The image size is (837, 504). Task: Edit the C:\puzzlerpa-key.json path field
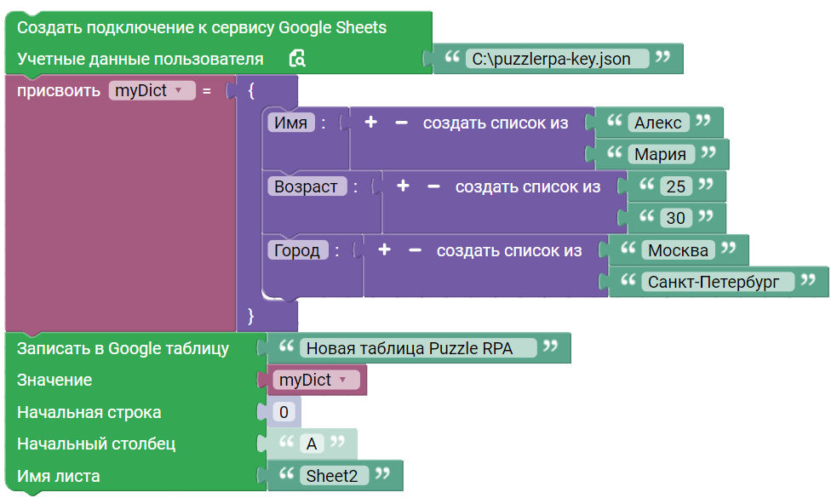(x=557, y=59)
